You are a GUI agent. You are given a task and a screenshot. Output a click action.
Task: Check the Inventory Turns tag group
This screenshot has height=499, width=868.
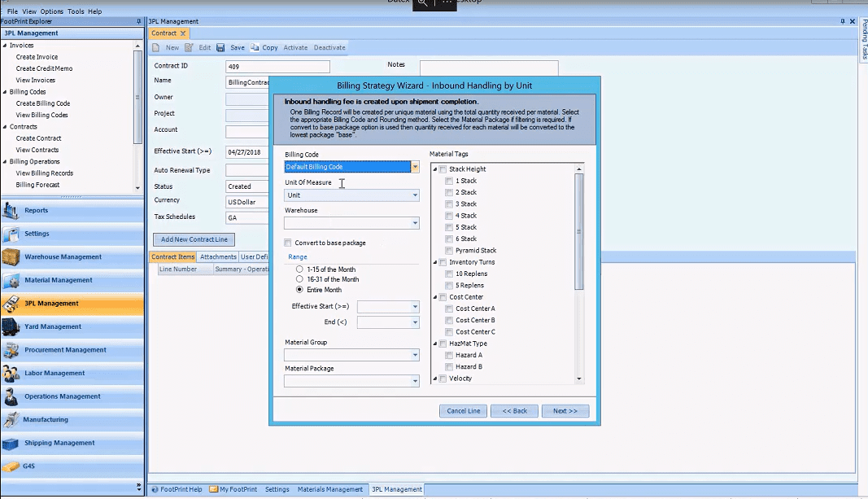[443, 262]
